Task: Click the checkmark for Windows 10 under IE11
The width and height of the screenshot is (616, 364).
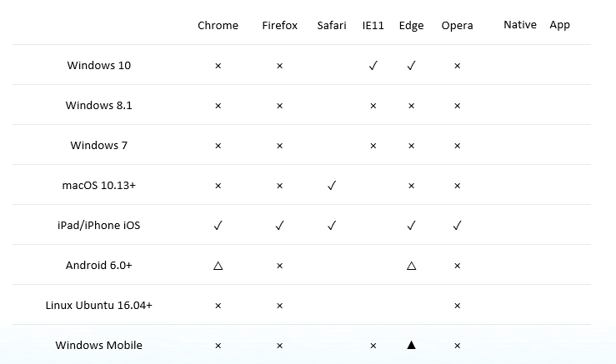Action: tap(373, 66)
